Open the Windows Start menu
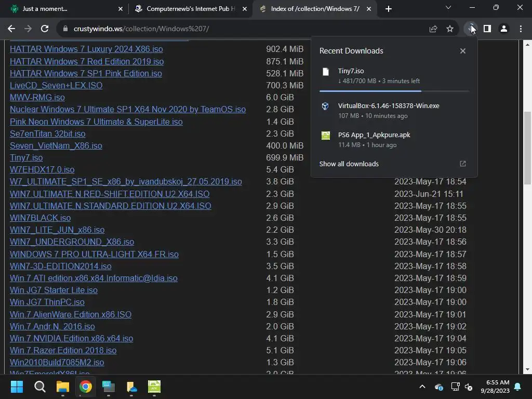The width and height of the screenshot is (532, 399). pos(17,387)
